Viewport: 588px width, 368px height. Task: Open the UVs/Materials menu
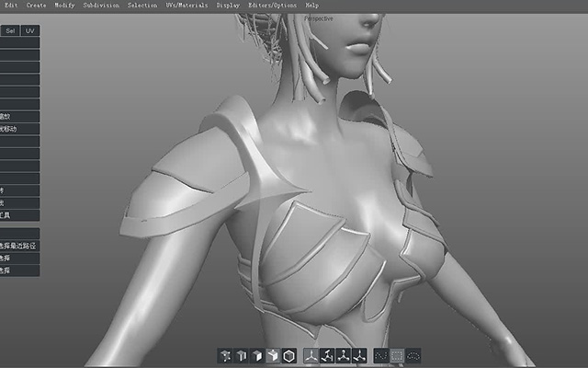187,6
